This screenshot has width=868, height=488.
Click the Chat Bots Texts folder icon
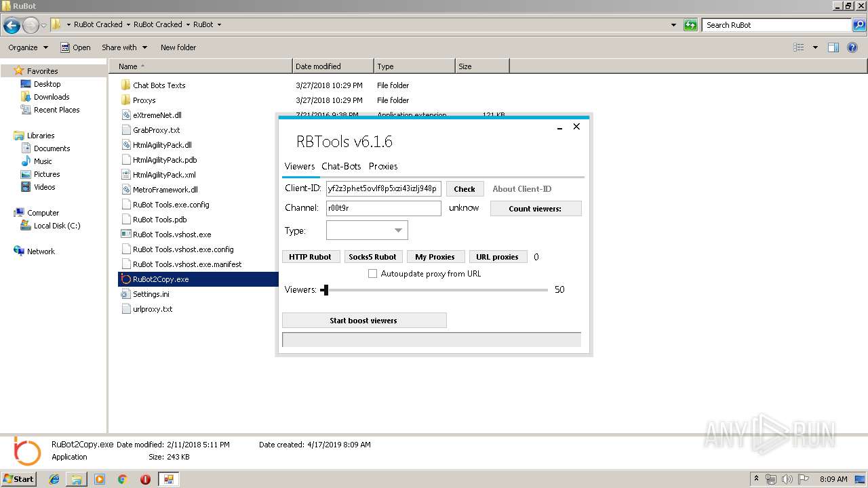coord(125,85)
